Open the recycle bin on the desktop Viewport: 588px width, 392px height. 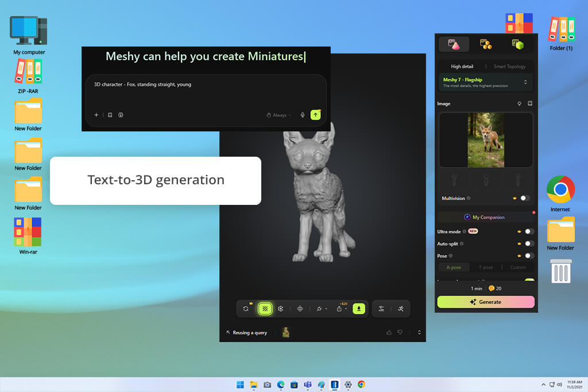coord(561,271)
